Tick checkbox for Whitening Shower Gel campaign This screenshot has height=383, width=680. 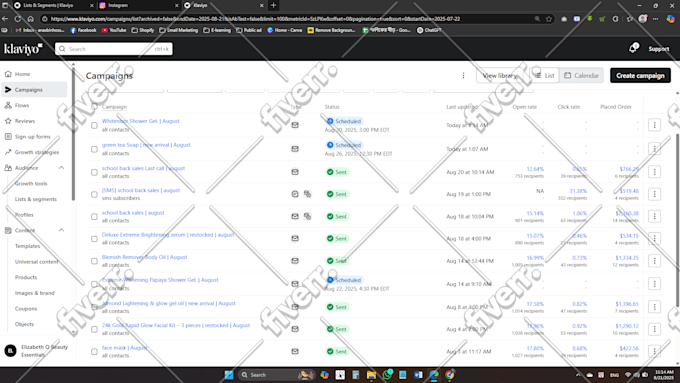[94, 125]
